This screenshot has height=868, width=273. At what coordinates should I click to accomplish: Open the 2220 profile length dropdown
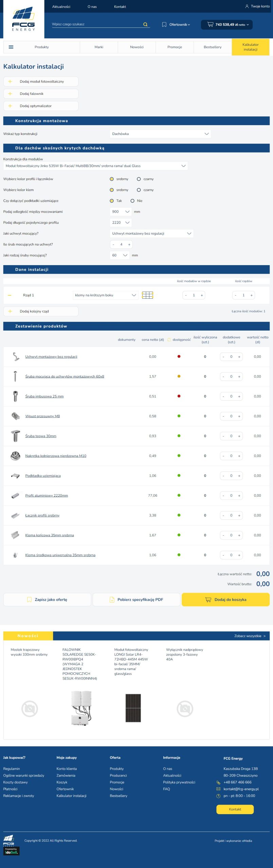pyautogui.click(x=121, y=222)
